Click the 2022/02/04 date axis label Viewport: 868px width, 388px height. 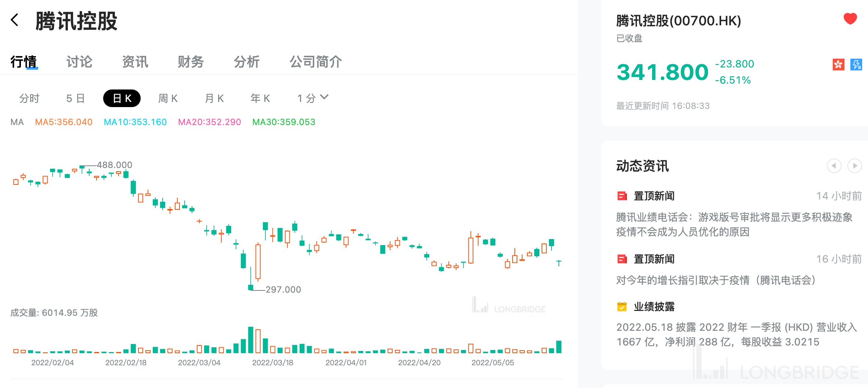click(53, 363)
